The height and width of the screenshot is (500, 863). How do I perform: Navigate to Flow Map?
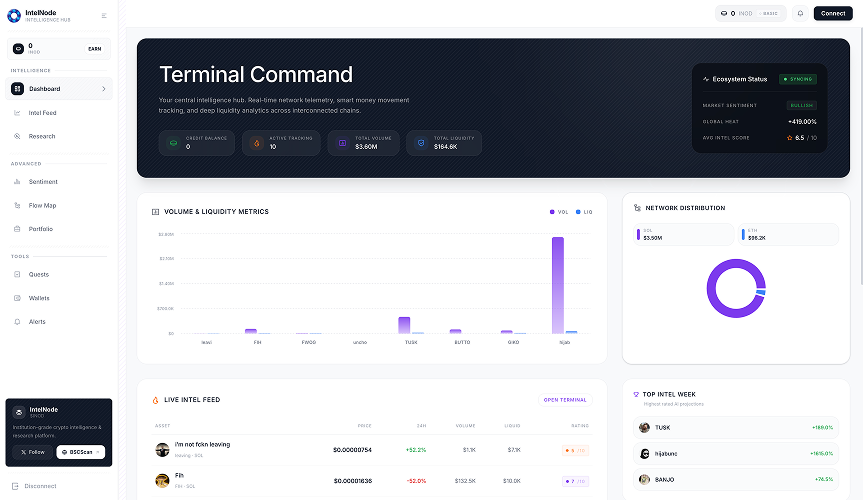(x=42, y=205)
